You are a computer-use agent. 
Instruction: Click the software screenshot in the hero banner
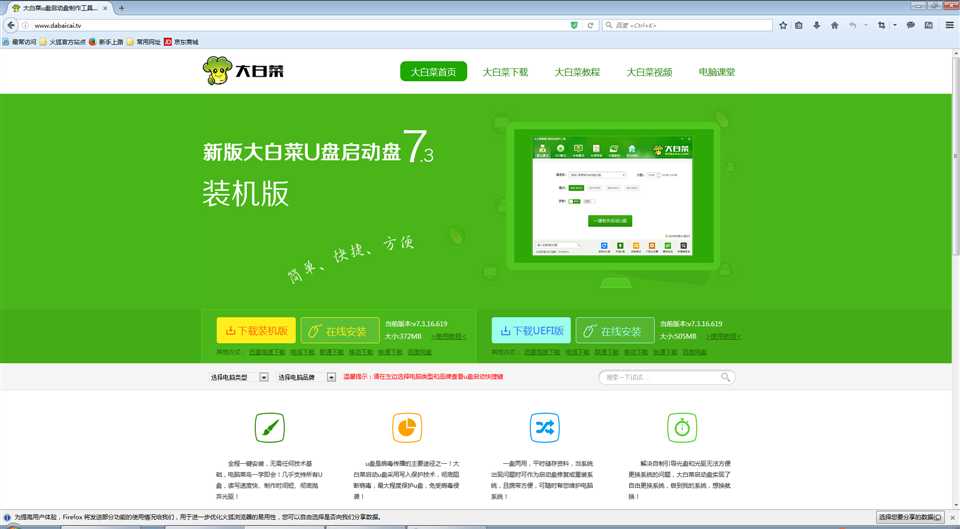[x=612, y=196]
